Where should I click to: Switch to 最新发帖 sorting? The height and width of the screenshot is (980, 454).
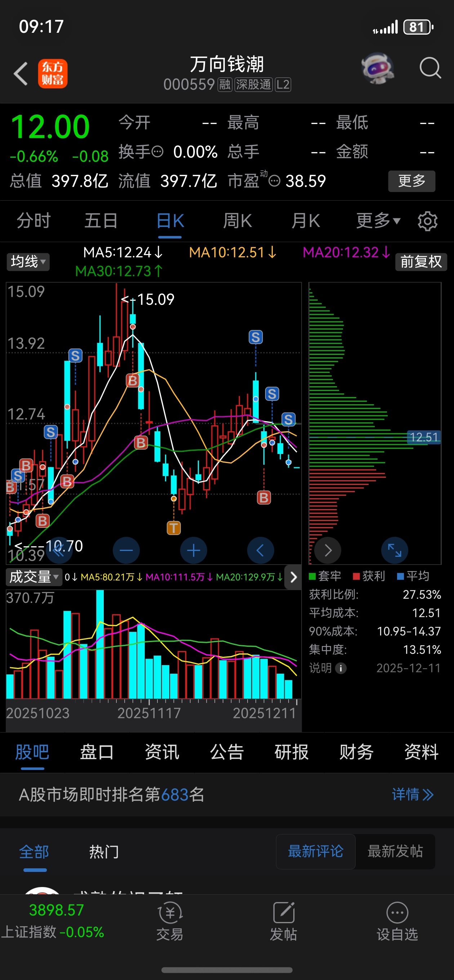[395, 851]
